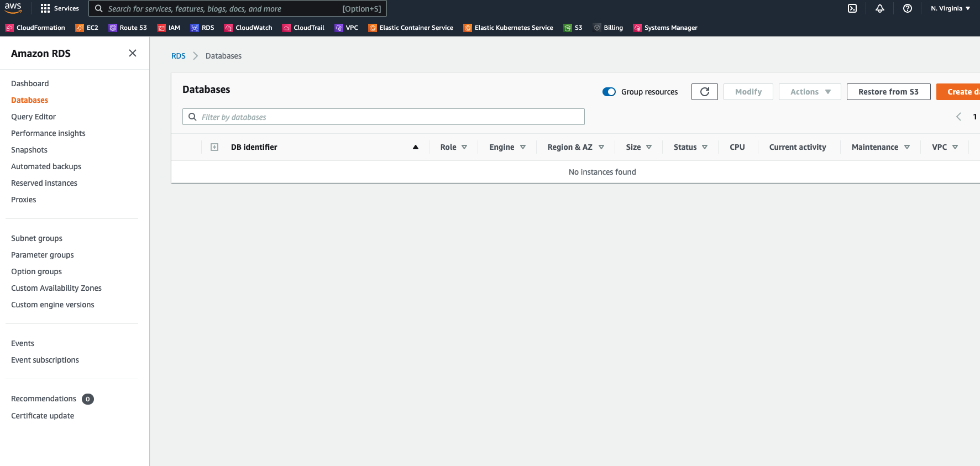This screenshot has width=980, height=466.
Task: Open Events in sidebar
Action: coord(23,343)
